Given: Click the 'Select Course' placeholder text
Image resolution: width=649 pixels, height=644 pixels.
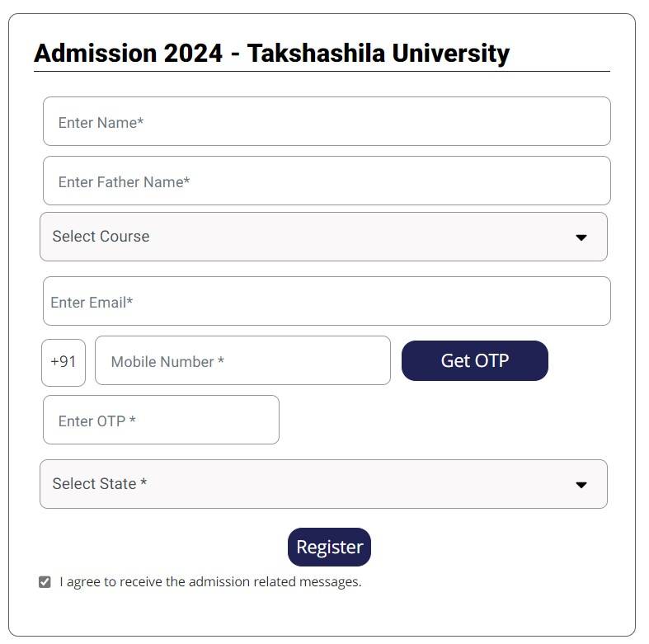Looking at the screenshot, I should [x=101, y=237].
